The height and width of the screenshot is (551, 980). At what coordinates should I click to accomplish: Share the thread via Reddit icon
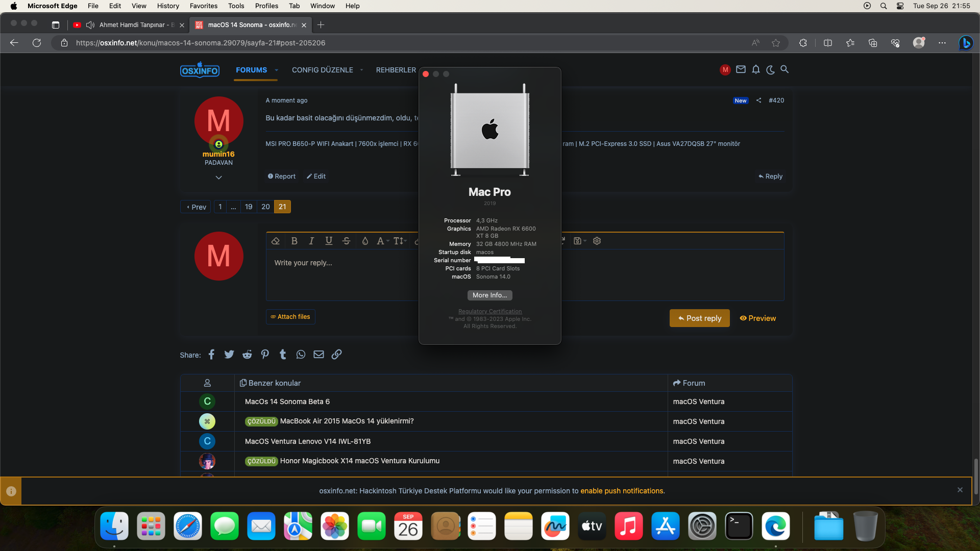[247, 354]
